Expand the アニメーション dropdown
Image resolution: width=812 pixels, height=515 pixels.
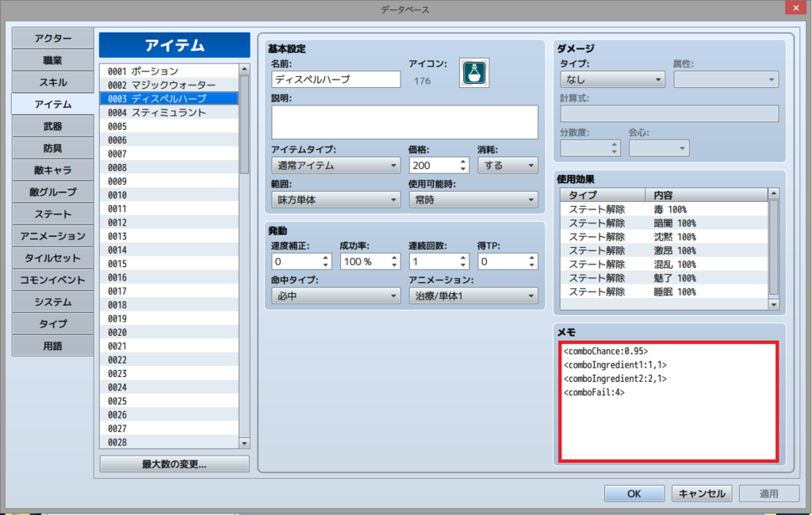(473, 296)
